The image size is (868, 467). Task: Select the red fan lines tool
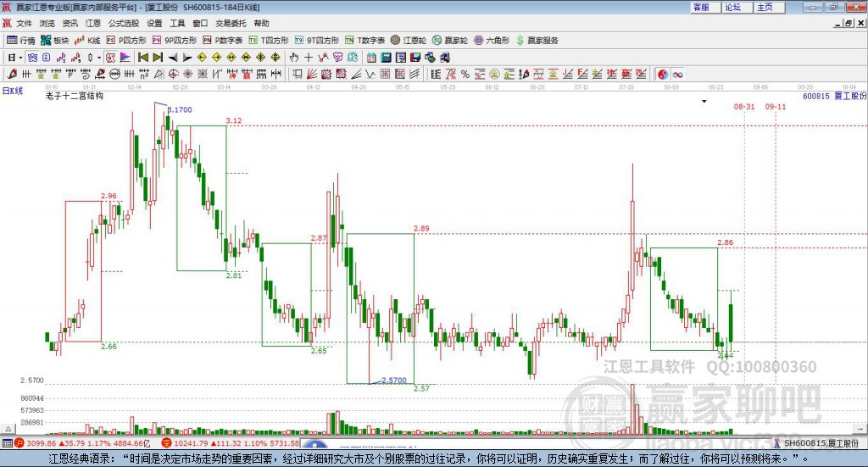[312, 74]
